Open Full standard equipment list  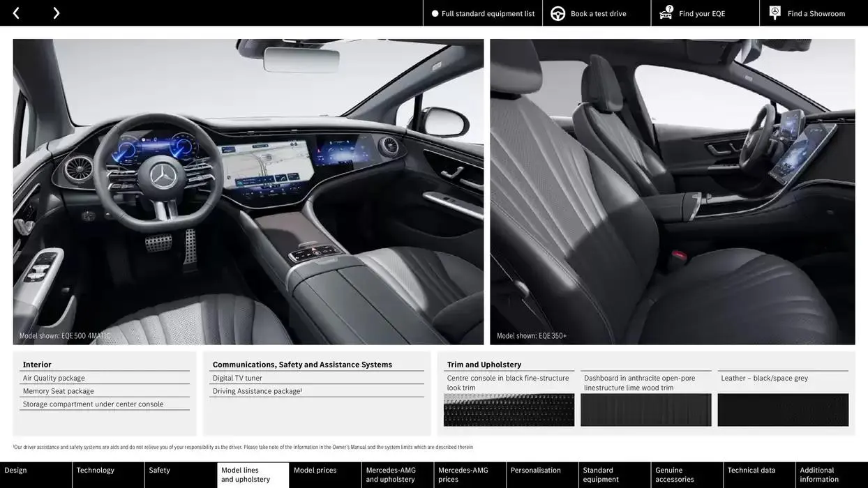[488, 13]
